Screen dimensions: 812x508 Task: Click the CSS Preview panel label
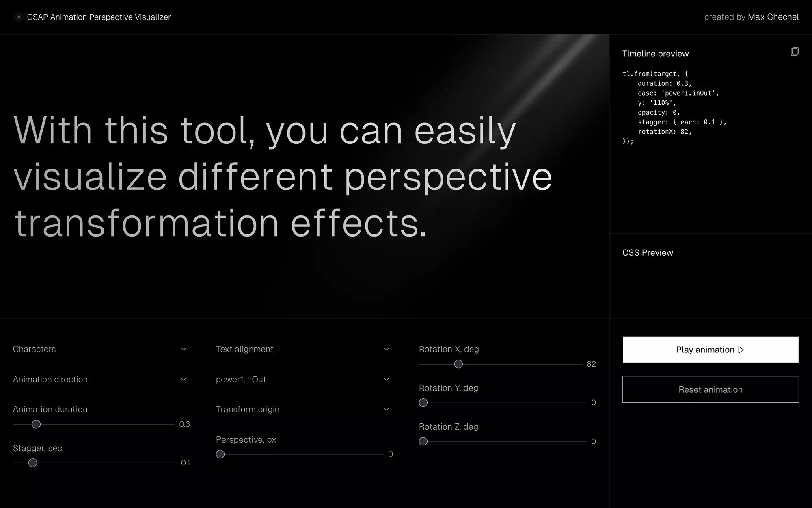[x=648, y=252]
